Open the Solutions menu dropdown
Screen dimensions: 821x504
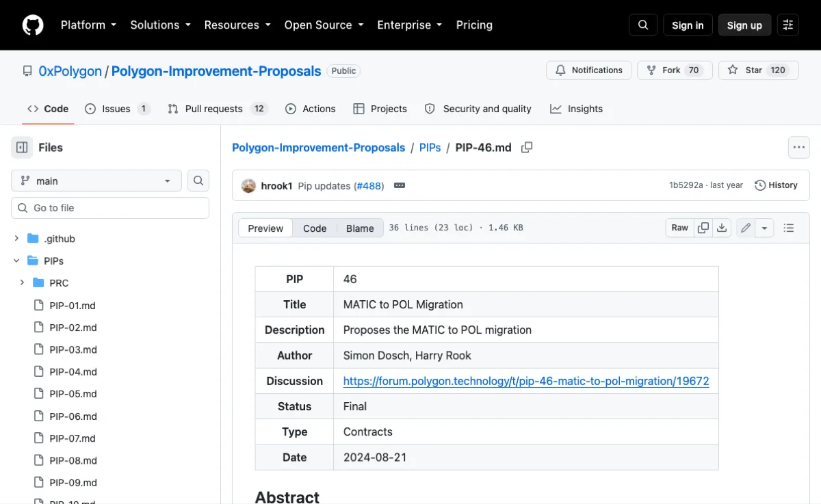160,25
